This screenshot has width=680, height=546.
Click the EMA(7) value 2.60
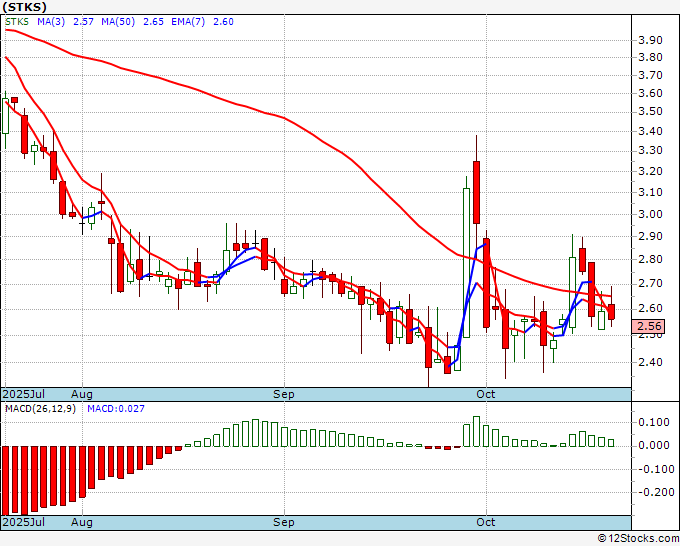[x=223, y=22]
